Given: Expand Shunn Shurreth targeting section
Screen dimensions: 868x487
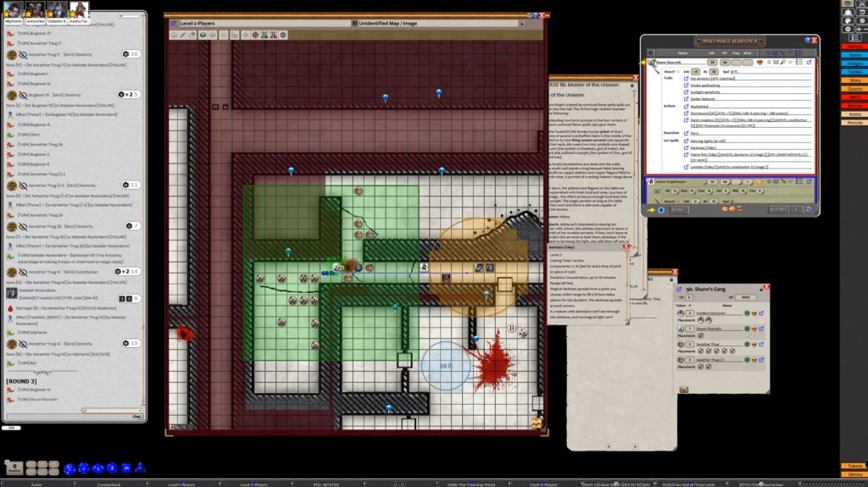Looking at the screenshot, I should (769, 63).
